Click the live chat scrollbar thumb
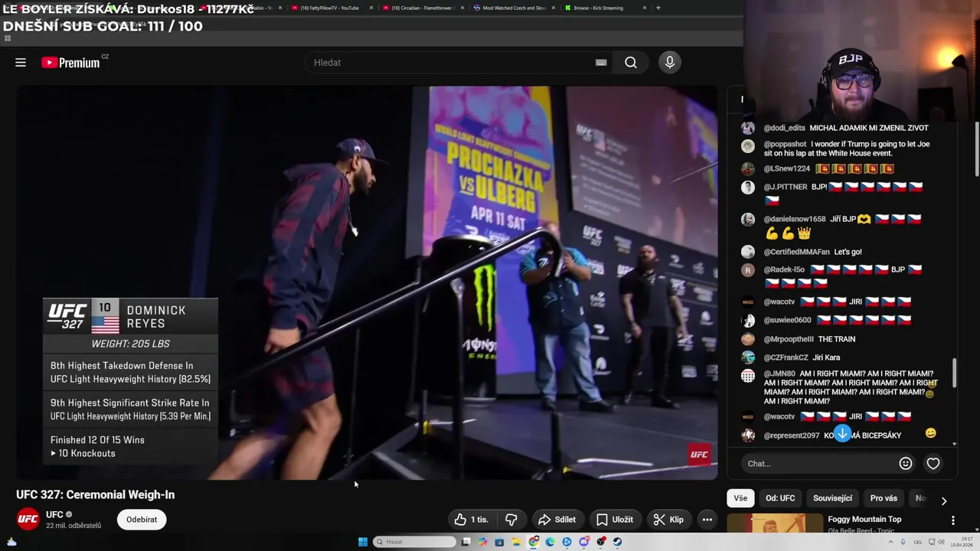Image resolution: width=980 pixels, height=551 pixels. coord(954,373)
